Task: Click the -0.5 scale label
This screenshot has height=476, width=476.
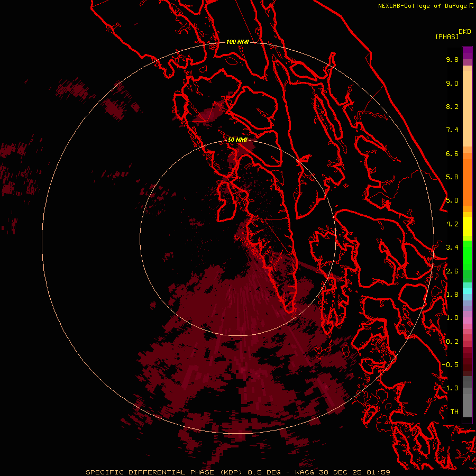Action: click(x=450, y=365)
